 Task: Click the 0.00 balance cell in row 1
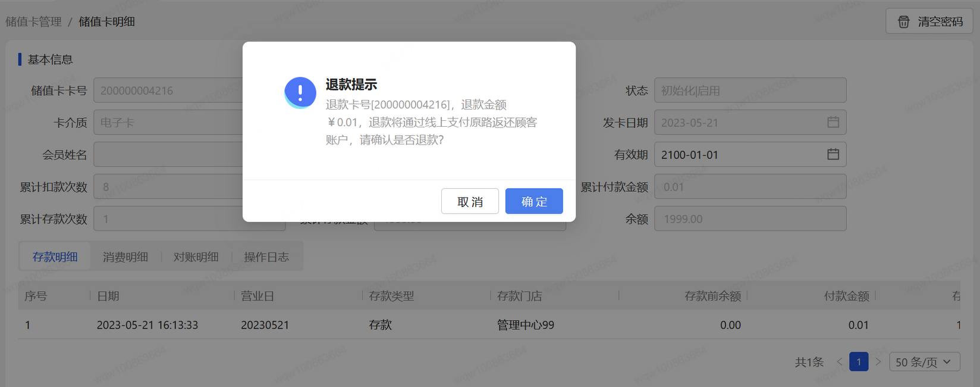click(730, 325)
